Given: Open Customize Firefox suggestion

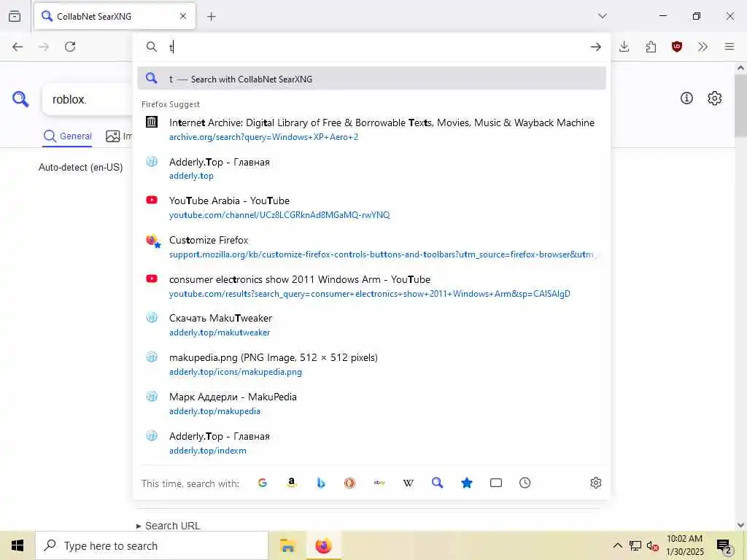Looking at the screenshot, I should point(371,247).
